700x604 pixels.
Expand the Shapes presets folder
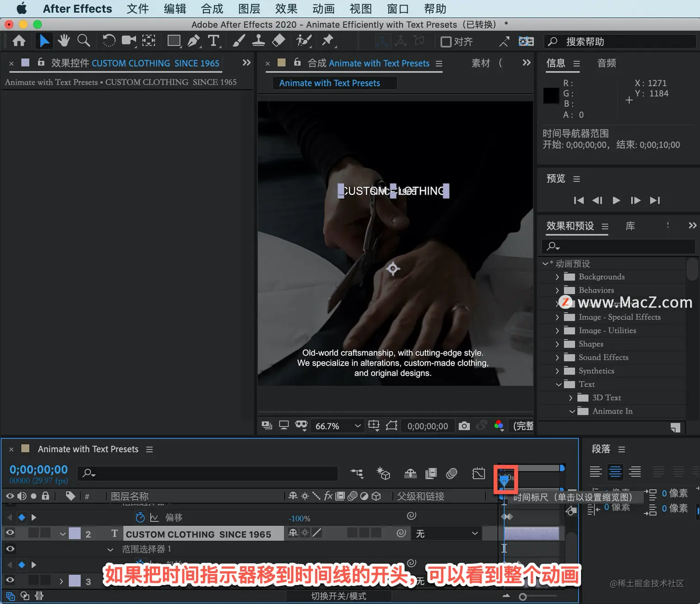(x=557, y=344)
